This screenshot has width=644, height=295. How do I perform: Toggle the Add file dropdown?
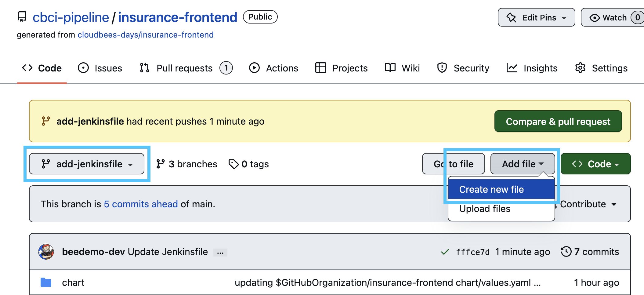(x=523, y=164)
